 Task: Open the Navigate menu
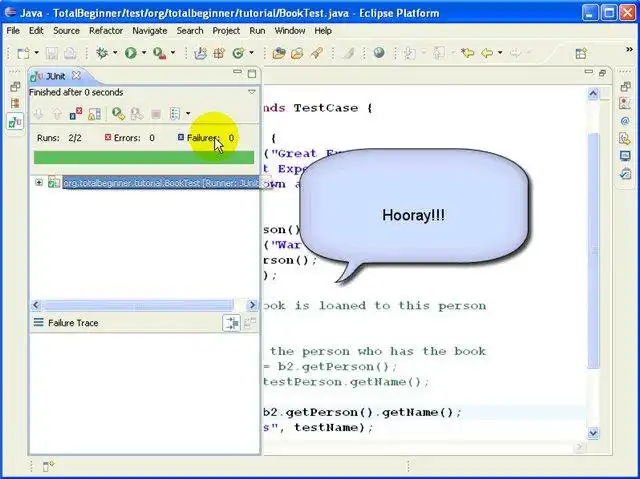point(150,31)
